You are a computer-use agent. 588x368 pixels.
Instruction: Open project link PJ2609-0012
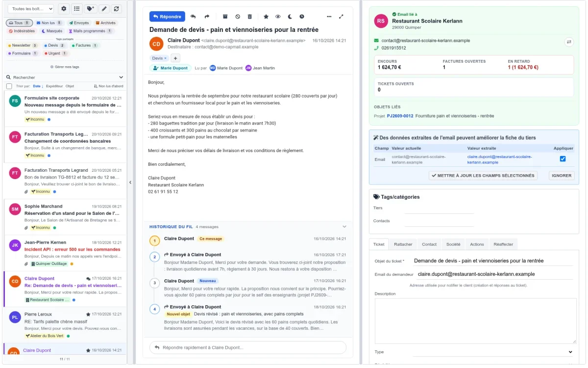tap(400, 116)
